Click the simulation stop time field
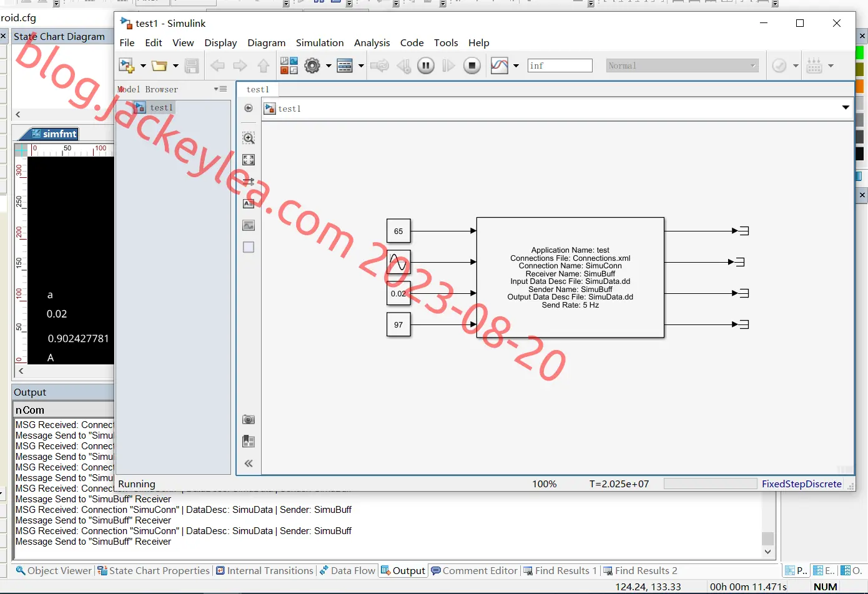Screen dimensions: 868x594 click(x=560, y=66)
